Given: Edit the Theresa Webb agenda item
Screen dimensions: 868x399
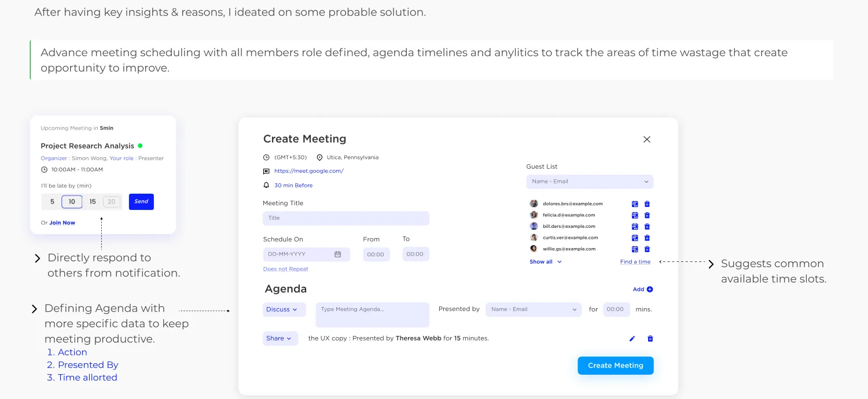Looking at the screenshot, I should tap(632, 339).
